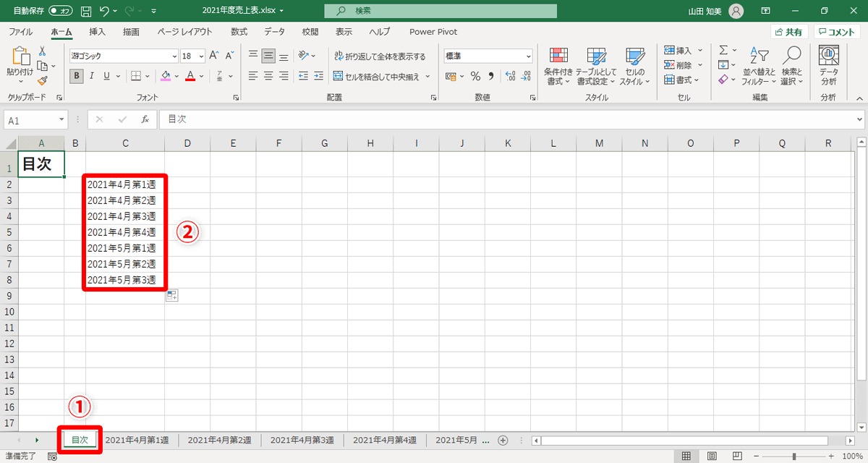Select the 2021年4月第2週 sheet tab
The height and width of the screenshot is (463, 868).
coord(219,440)
